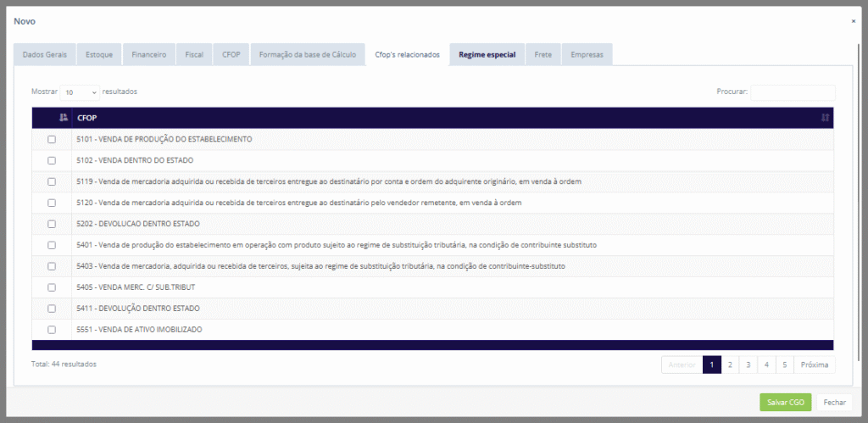Open the Regime especial tab
This screenshot has width=868, height=423.
[487, 54]
